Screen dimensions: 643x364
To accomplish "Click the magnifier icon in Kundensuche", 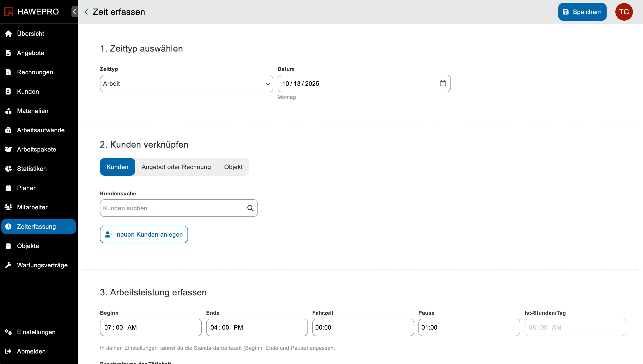I will coord(250,208).
